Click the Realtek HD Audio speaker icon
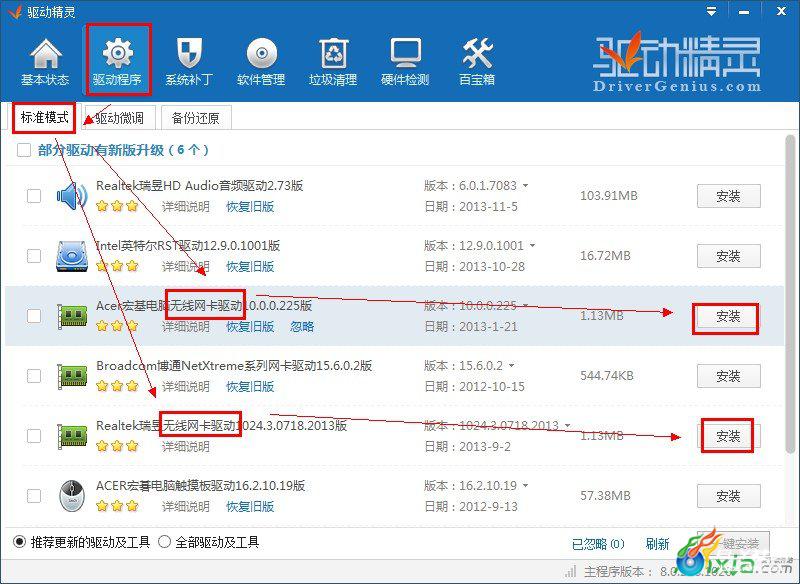Viewport: 800px width, 584px height. (72, 196)
